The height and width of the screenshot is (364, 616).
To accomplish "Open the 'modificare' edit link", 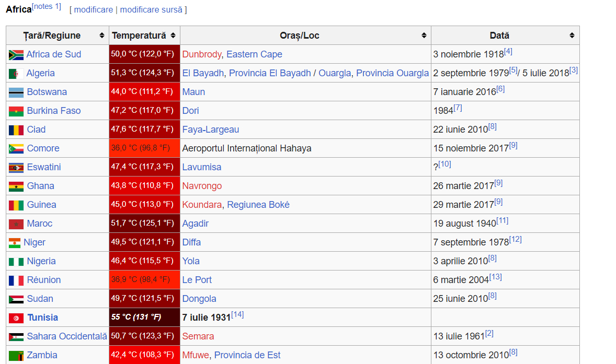I will point(94,9).
